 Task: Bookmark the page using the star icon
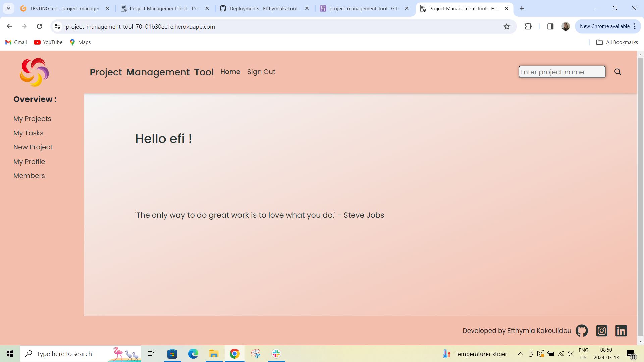[506, 26]
